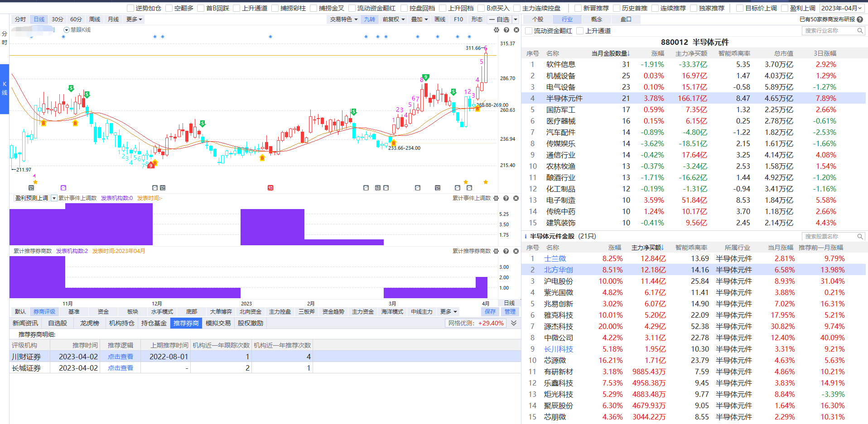Screen dimensions: 868x424
Task: Select the 机构持仓 tab
Action: 122,323
